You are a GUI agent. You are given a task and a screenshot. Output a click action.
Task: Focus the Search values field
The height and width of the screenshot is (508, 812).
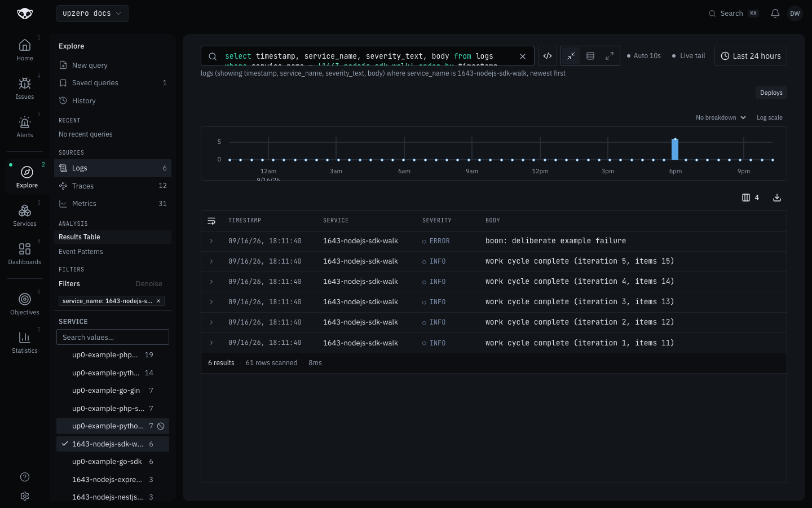point(113,337)
